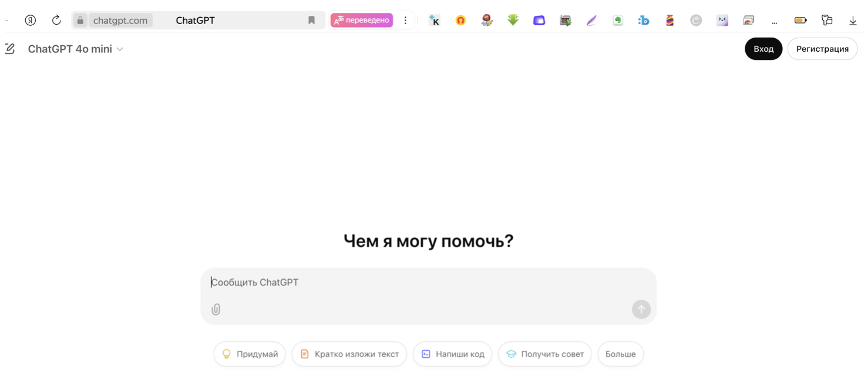The height and width of the screenshot is (383, 868).
Task: Open browser downloads with the arrow icon
Action: [x=853, y=21]
